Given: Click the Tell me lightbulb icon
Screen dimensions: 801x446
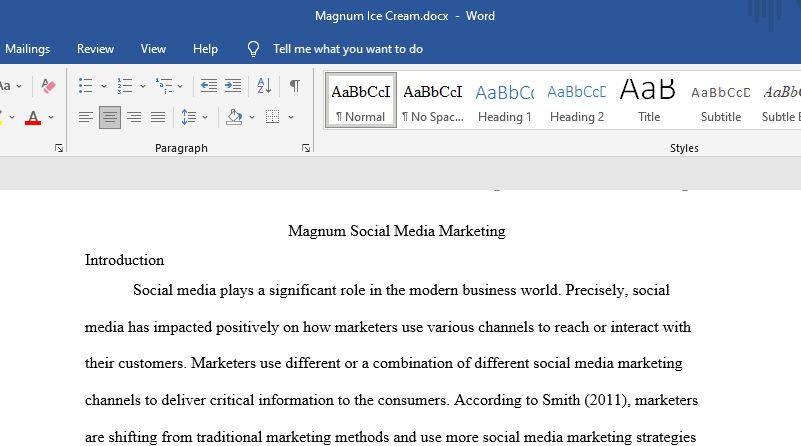Looking at the screenshot, I should 253,49.
